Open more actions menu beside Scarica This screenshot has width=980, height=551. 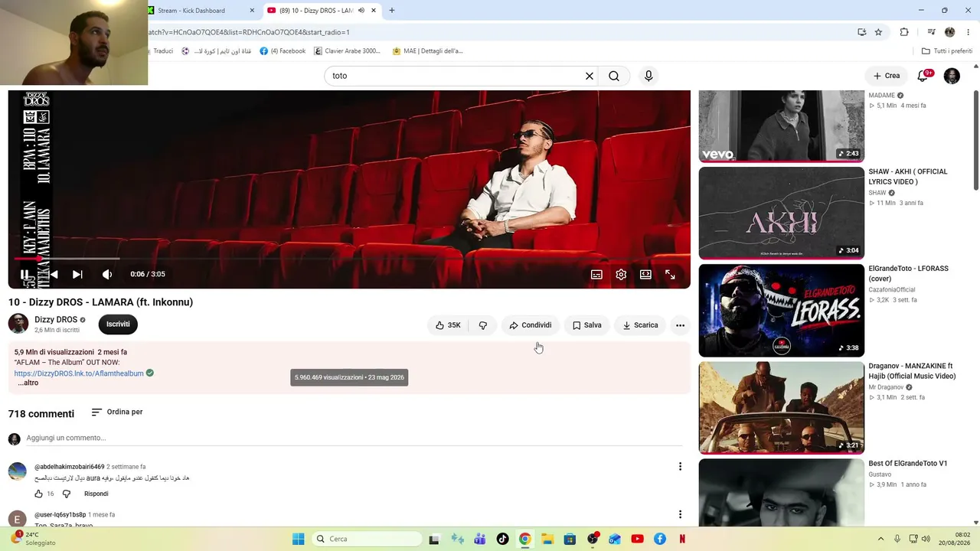pyautogui.click(x=680, y=325)
